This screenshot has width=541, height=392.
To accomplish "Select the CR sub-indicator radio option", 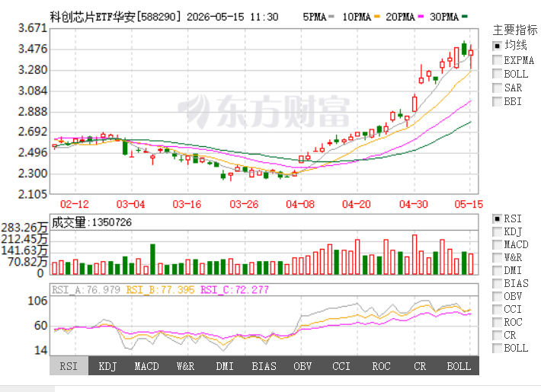I will click(497, 335).
